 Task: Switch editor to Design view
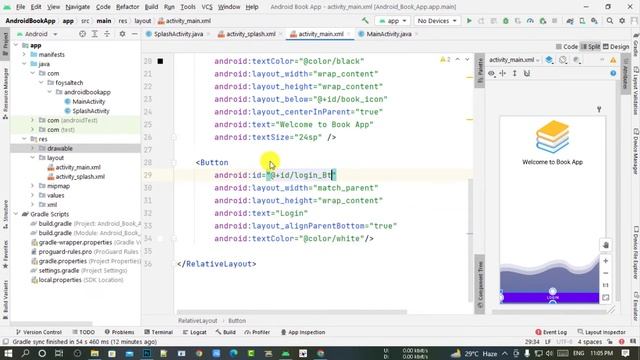[x=616, y=47]
